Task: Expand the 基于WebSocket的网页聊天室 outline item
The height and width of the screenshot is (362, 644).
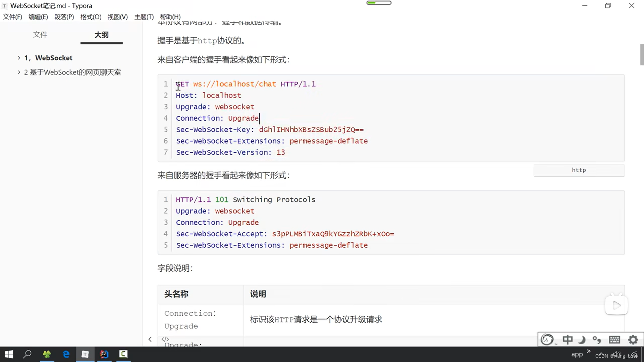Action: tap(19, 72)
